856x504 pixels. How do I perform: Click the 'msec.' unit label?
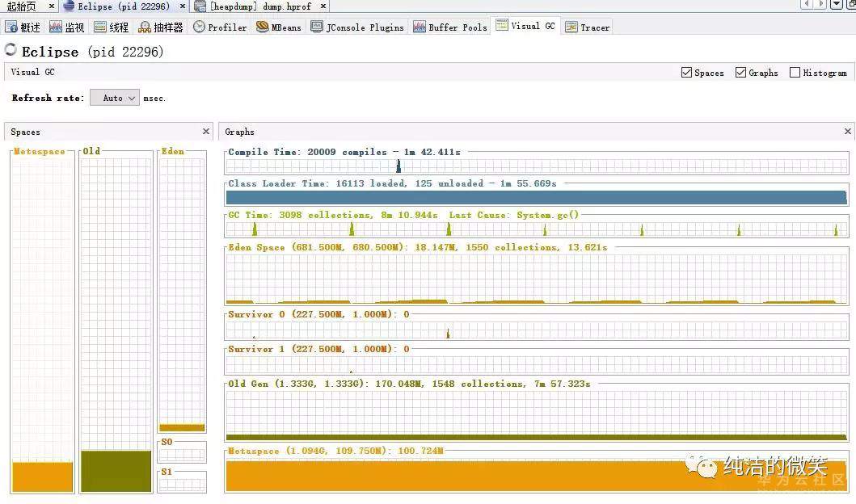pos(154,99)
